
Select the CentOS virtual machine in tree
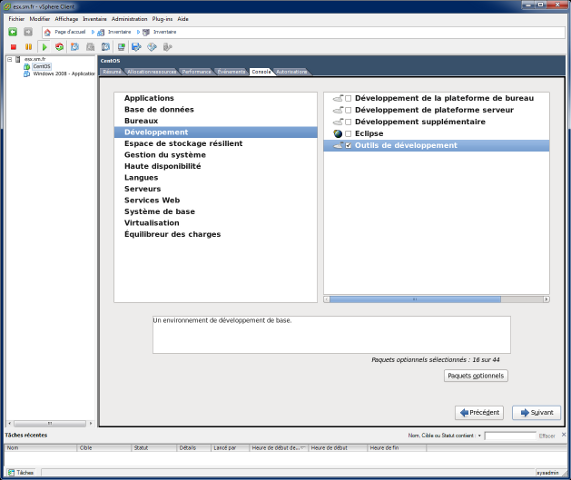42,66
